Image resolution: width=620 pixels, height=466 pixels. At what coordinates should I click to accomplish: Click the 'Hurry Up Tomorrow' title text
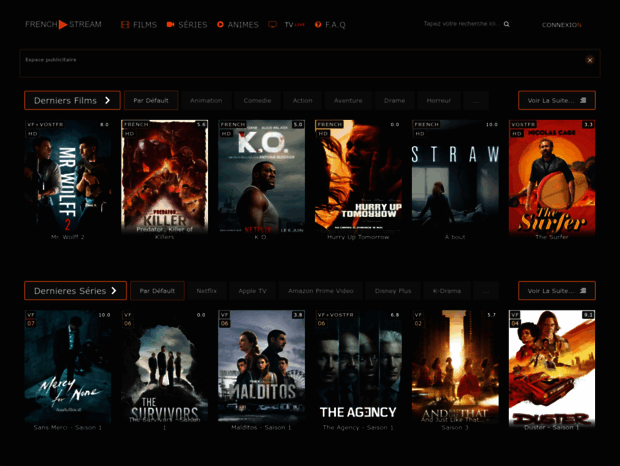click(358, 237)
